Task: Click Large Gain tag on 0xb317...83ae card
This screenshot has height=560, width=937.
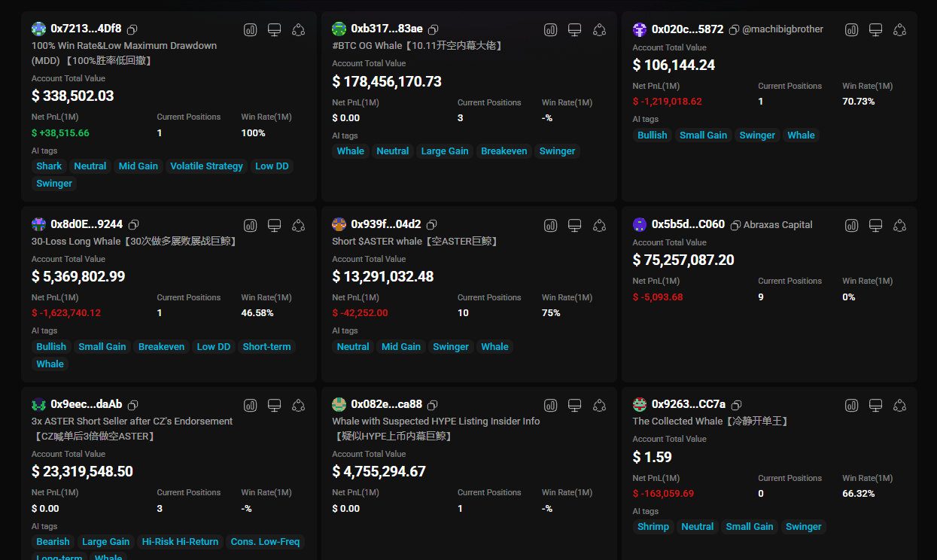Action: click(x=444, y=151)
